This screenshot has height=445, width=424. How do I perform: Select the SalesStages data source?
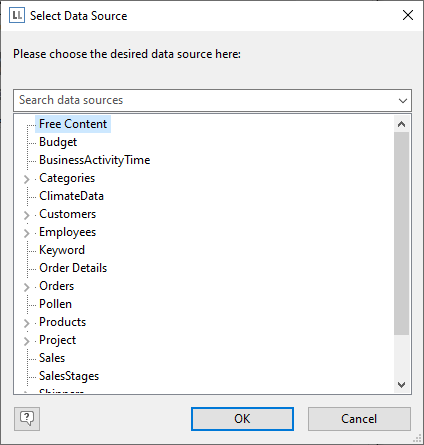point(69,376)
